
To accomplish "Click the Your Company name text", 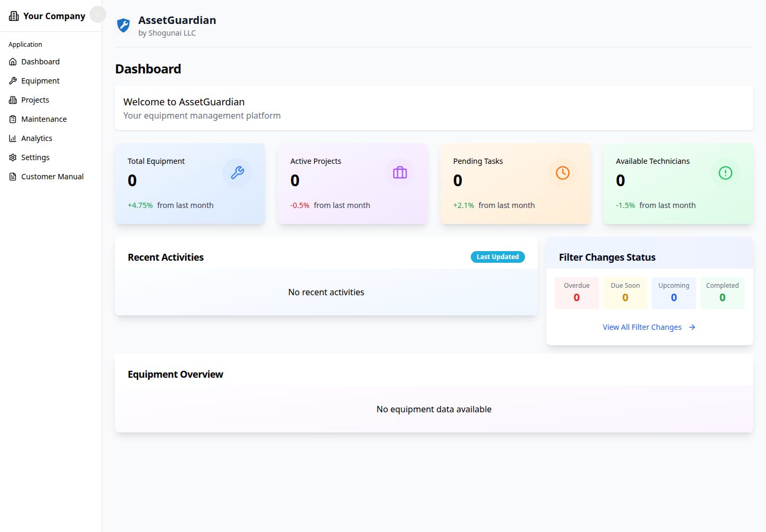I will click(x=54, y=16).
